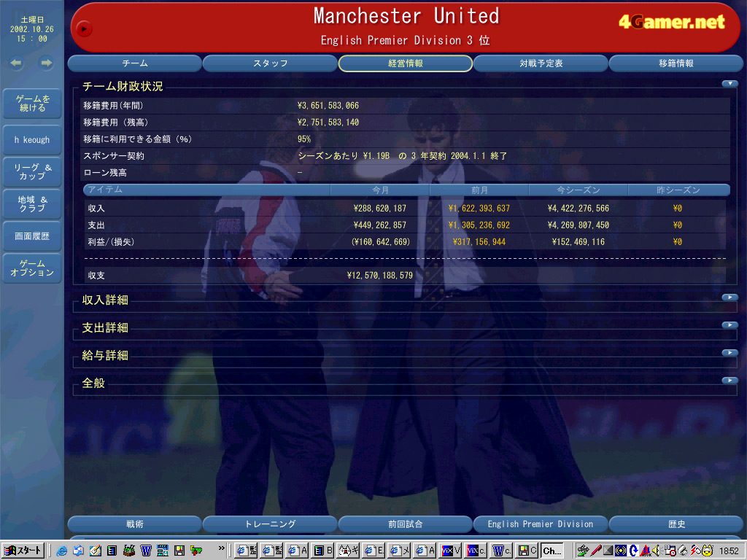Launch the floppy disk quick launch icon
Viewport: 747px width, 560px height.
tap(179, 551)
